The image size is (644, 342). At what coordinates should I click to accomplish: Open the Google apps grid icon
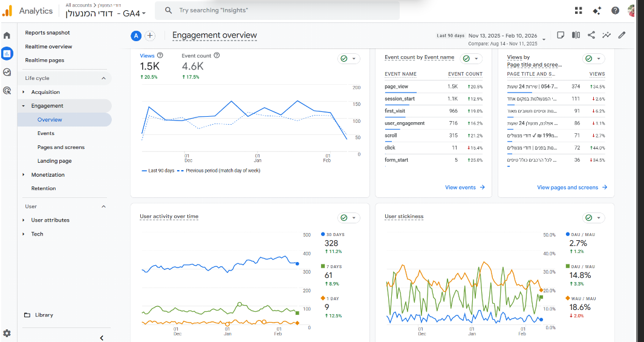(x=579, y=11)
